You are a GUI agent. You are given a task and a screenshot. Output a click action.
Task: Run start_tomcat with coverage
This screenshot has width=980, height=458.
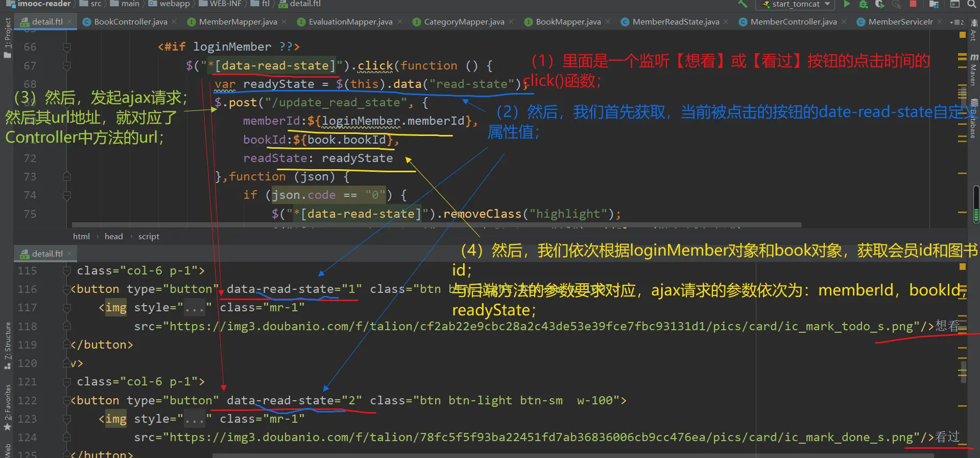pos(879,4)
